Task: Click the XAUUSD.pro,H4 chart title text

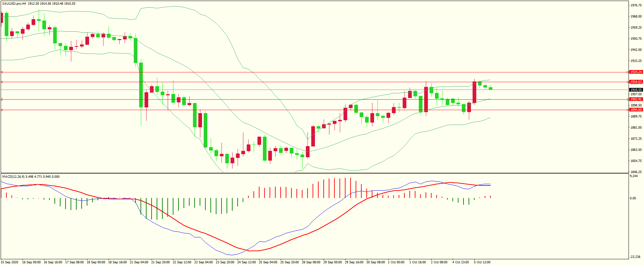Action: (14, 4)
